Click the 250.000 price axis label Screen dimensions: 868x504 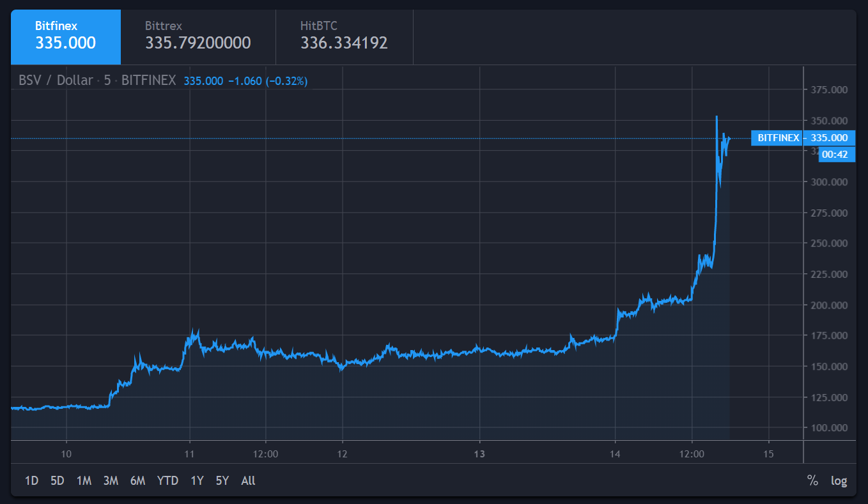pos(829,243)
